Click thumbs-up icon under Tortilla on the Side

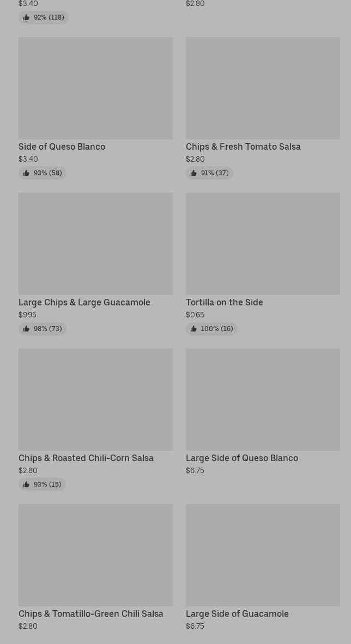193,329
